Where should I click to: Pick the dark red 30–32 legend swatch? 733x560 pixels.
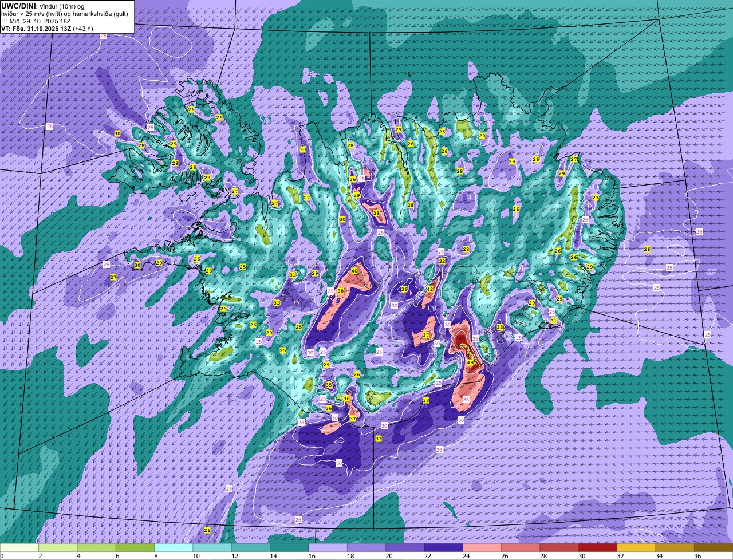(597, 548)
